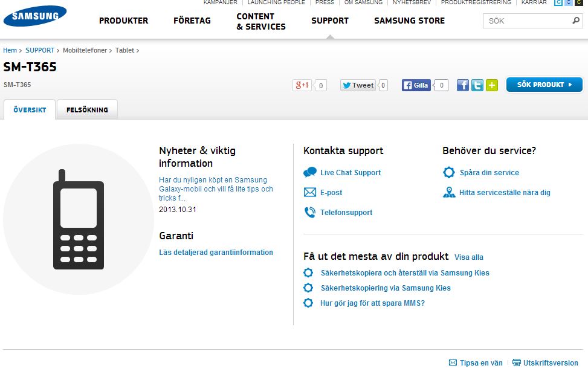Click the Visa alla link
This screenshot has height=377, width=588.
(x=469, y=257)
